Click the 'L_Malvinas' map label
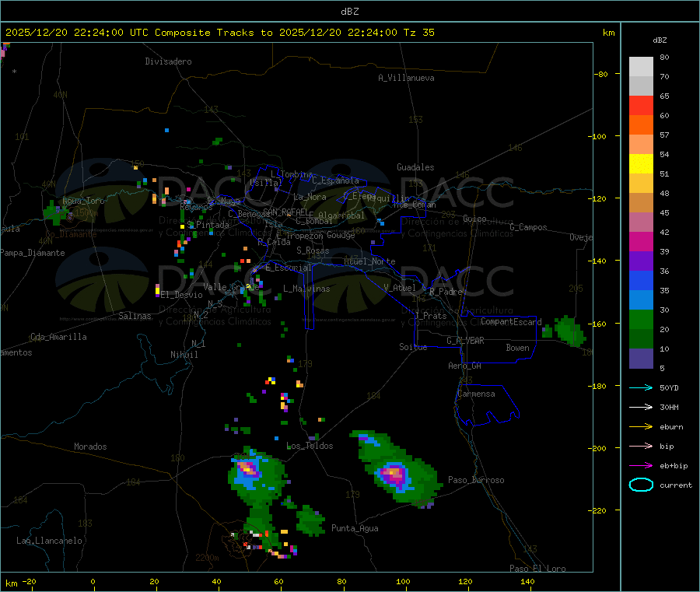Image resolution: width=700 pixels, height=592 pixels. click(306, 289)
